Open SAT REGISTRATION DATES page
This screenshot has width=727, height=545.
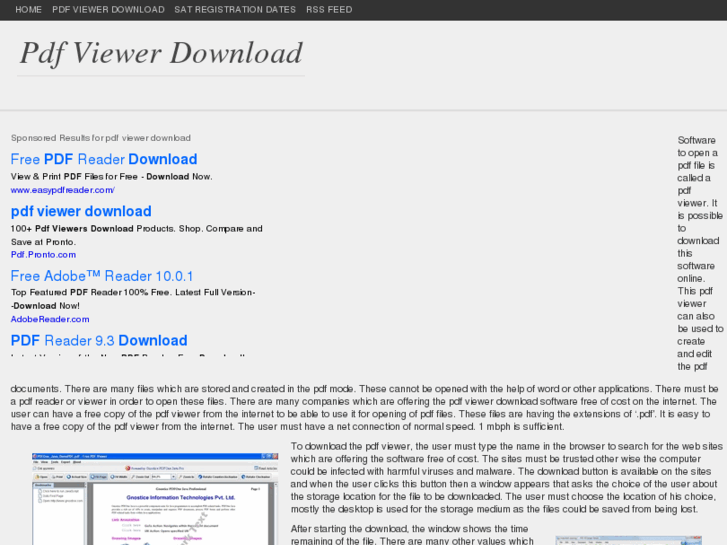point(235,10)
